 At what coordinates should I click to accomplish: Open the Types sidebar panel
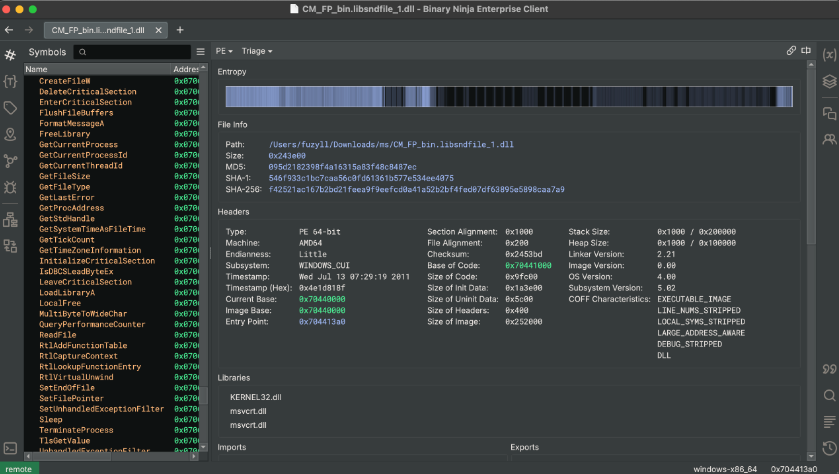pos(10,80)
